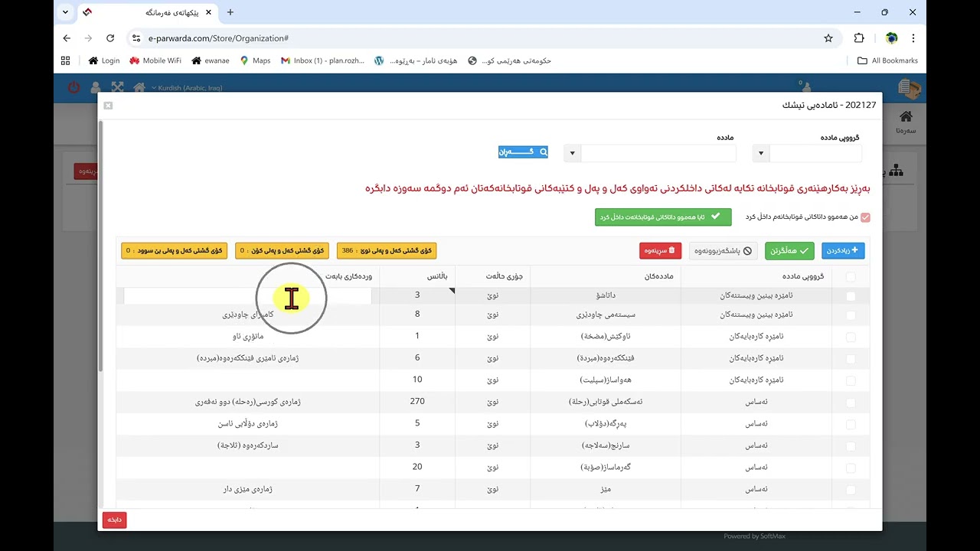
Task: Click the green ئایا هەموو داتاکانی قوتابخانەت داخڵ کرد button
Action: (663, 217)
